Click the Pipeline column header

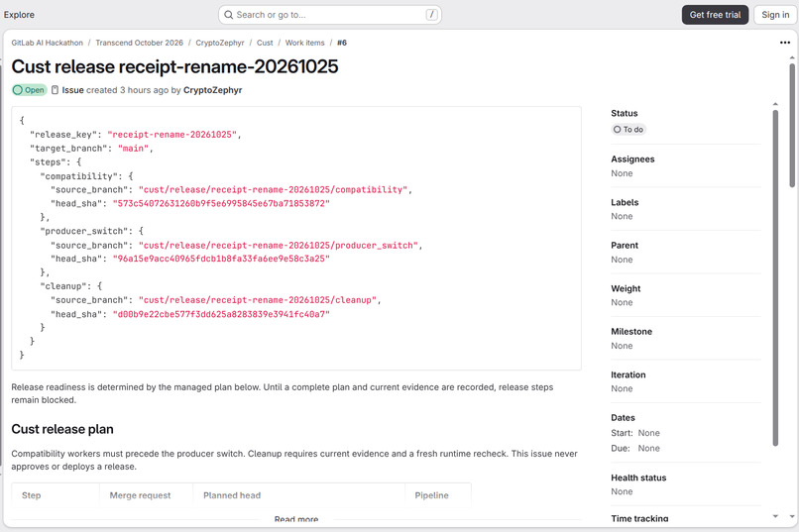tap(431, 495)
